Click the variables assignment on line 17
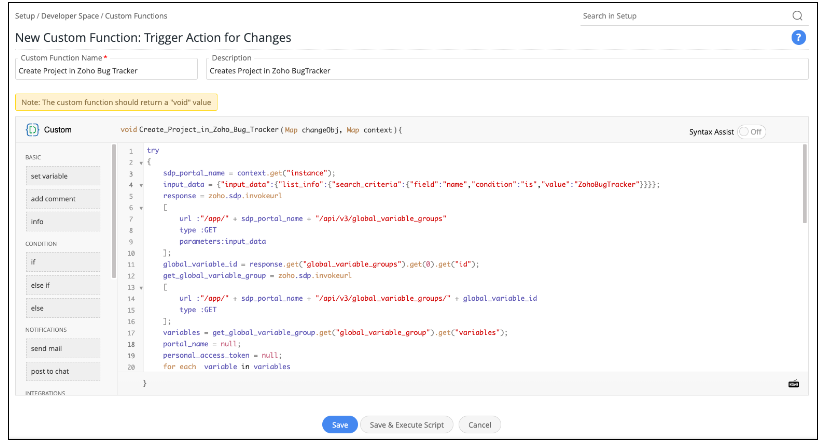 [335, 332]
